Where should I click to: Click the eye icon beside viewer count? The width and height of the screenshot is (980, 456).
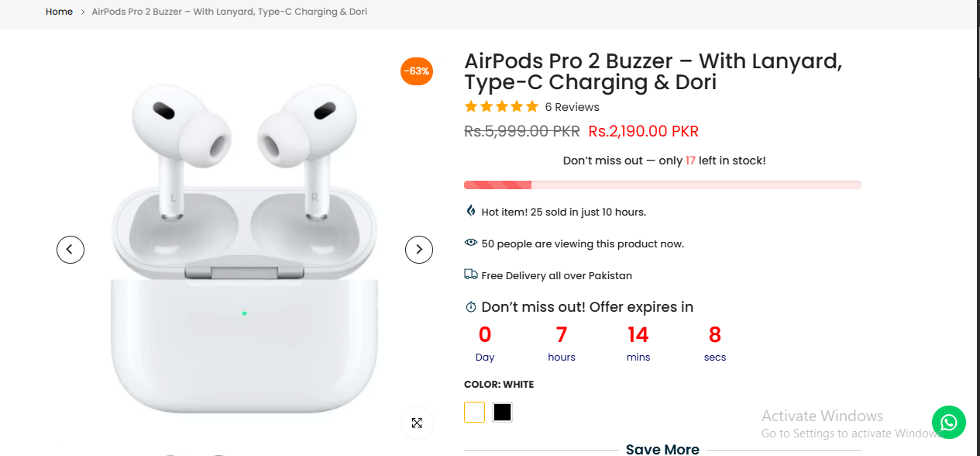tap(471, 243)
